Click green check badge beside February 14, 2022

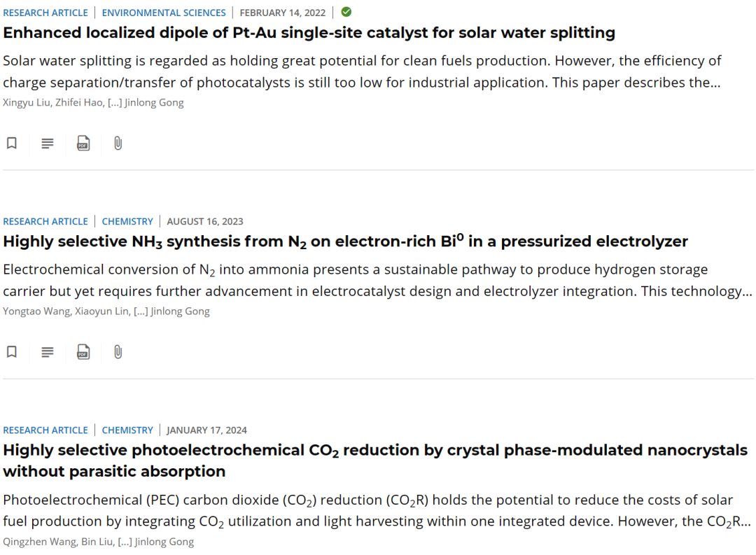coord(346,12)
